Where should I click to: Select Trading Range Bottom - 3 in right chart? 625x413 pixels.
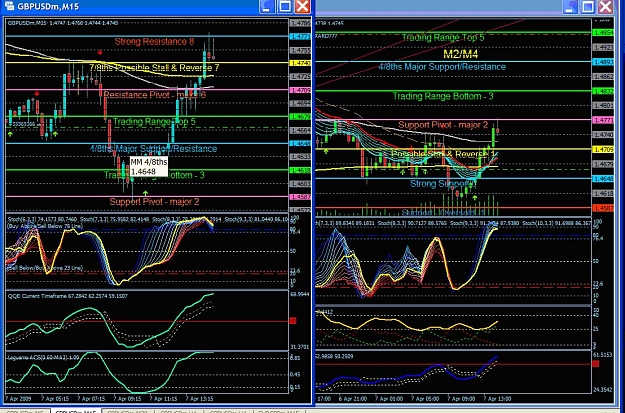click(x=443, y=96)
